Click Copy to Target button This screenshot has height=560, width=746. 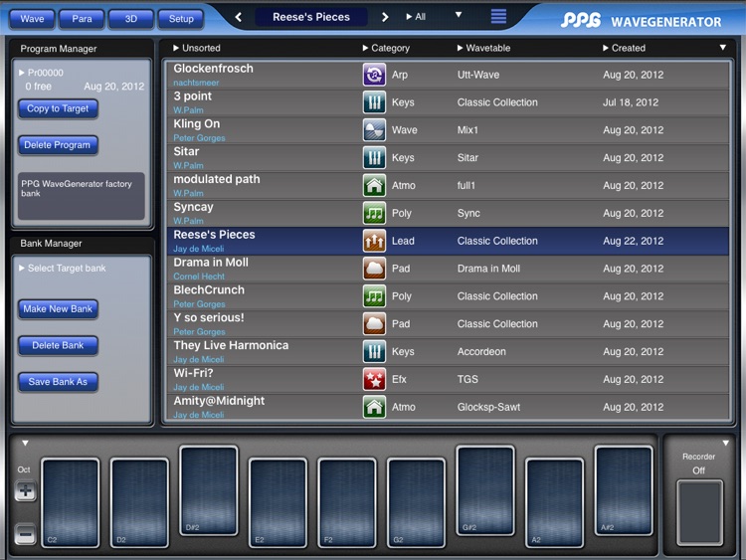coord(58,108)
